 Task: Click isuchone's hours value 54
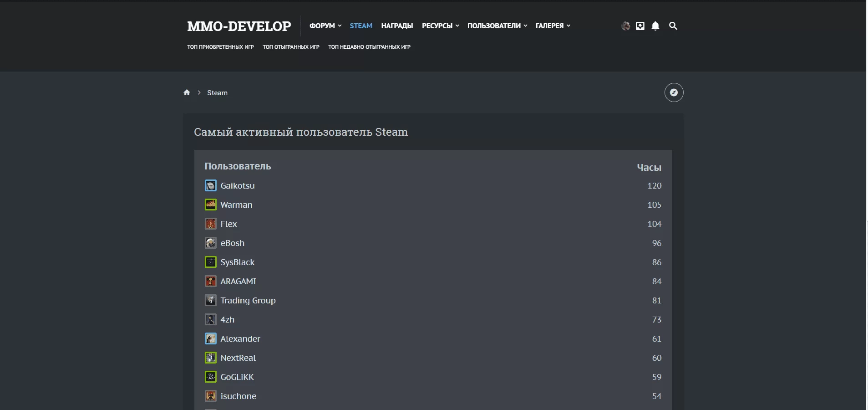tap(657, 396)
